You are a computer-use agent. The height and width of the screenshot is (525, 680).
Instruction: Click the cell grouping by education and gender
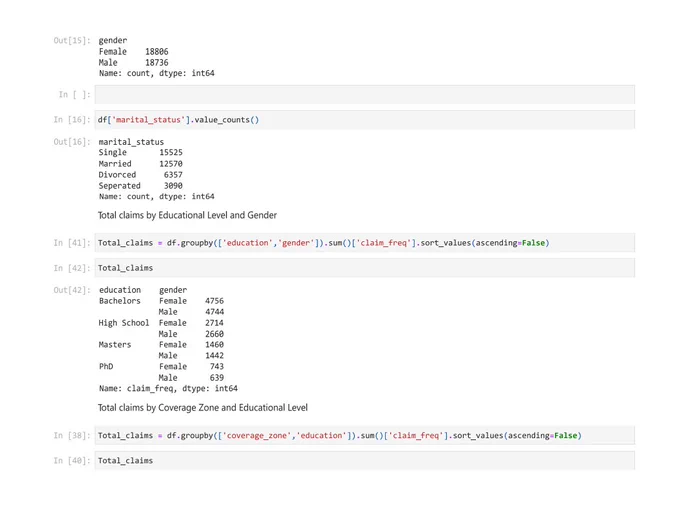point(365,243)
